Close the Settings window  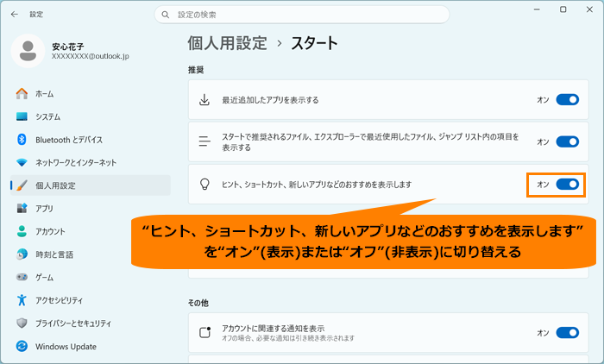point(589,9)
